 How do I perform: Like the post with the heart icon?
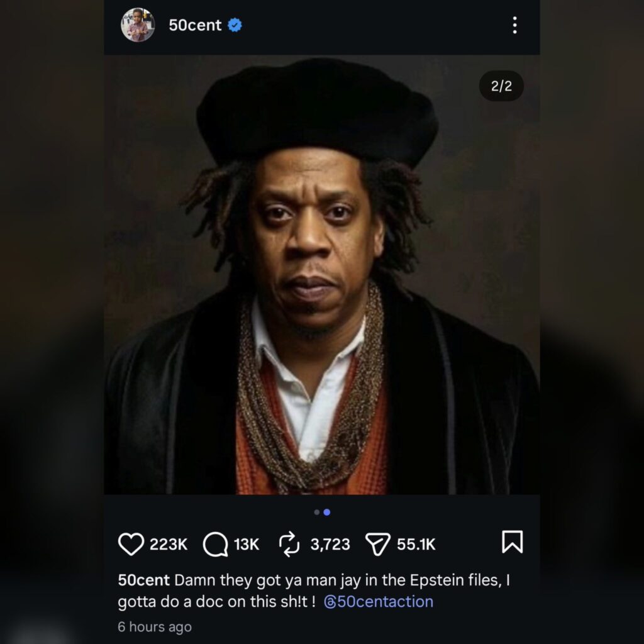[131, 544]
